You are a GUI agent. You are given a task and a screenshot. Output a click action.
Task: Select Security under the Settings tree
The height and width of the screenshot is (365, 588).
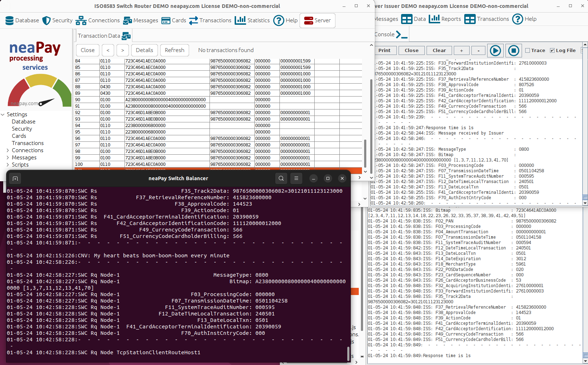(22, 129)
